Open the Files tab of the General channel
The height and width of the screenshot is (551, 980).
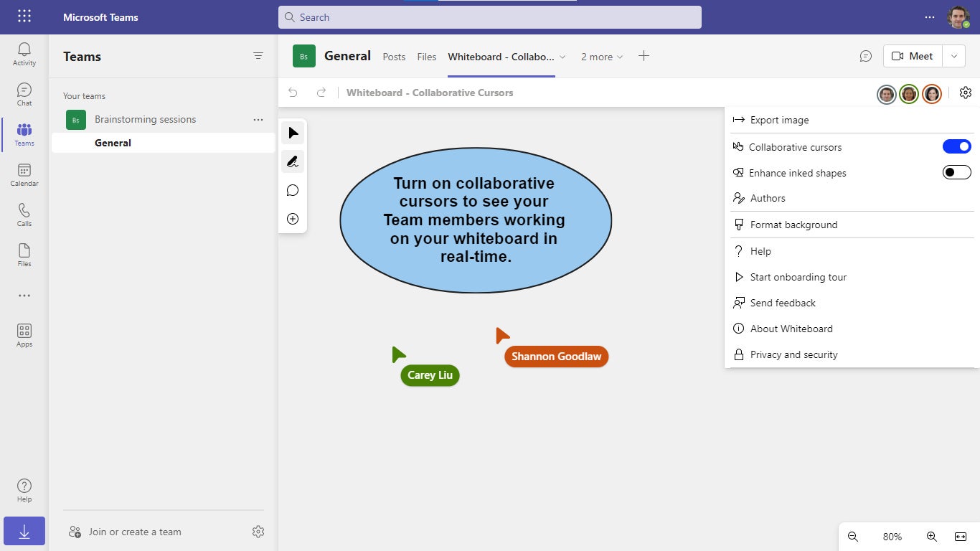[427, 57]
